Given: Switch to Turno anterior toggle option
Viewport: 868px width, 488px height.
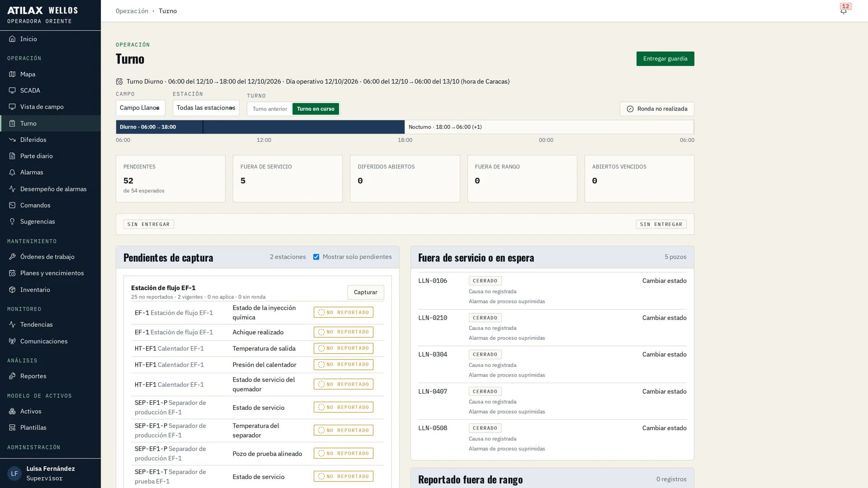Looking at the screenshot, I should [270, 109].
